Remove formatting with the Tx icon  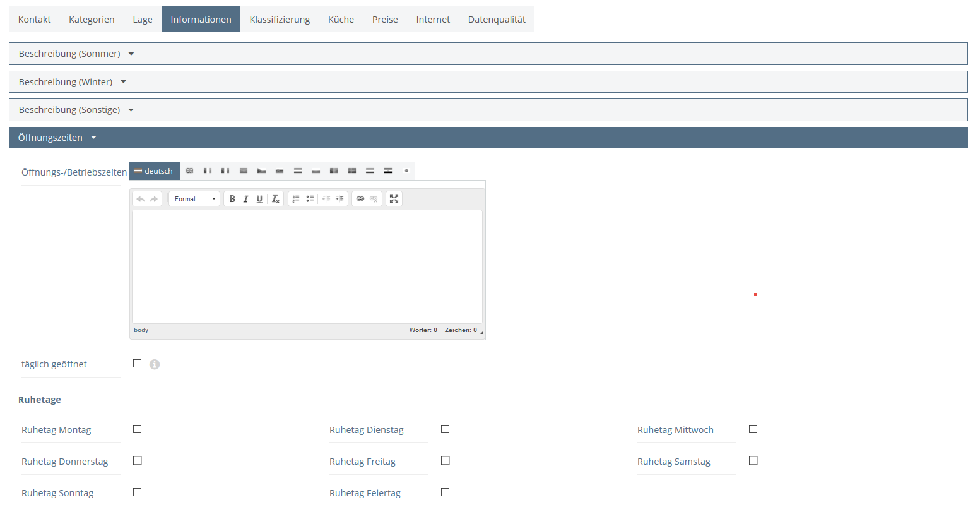coord(275,199)
